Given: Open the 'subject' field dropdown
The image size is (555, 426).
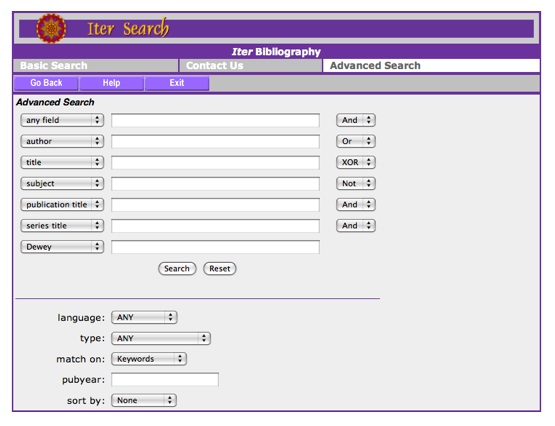Looking at the screenshot, I should point(62,183).
